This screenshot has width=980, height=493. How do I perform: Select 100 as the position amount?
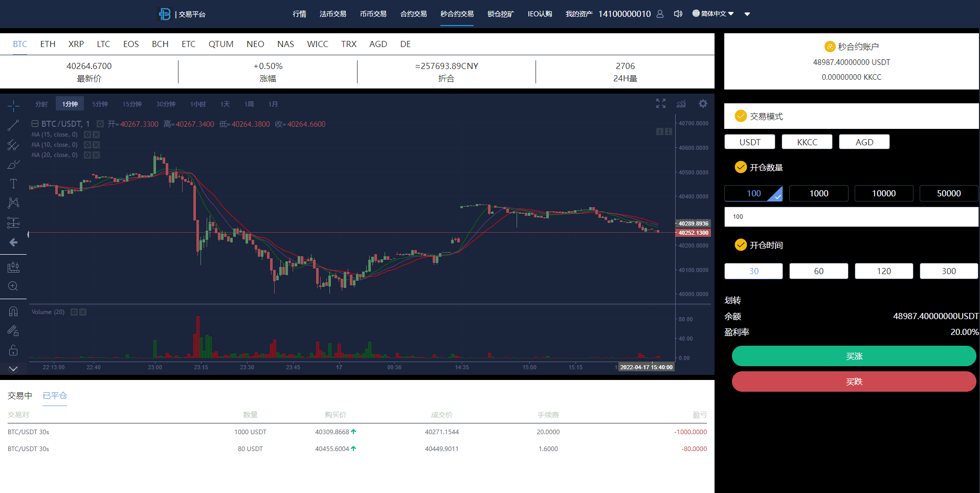(x=753, y=193)
